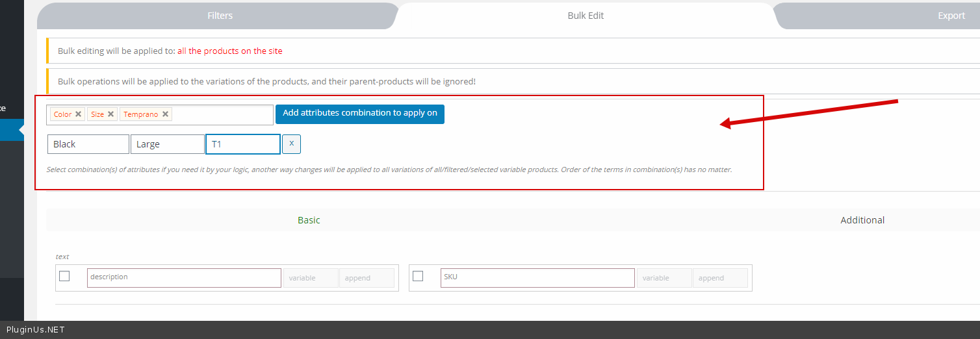Viewport: 980px width, 339px height.
Task: Click Add attributes combination to apply on
Action: point(360,114)
